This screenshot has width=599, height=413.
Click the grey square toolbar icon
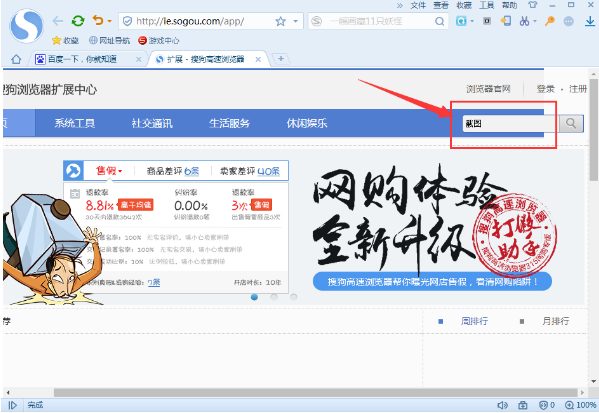click(487, 21)
